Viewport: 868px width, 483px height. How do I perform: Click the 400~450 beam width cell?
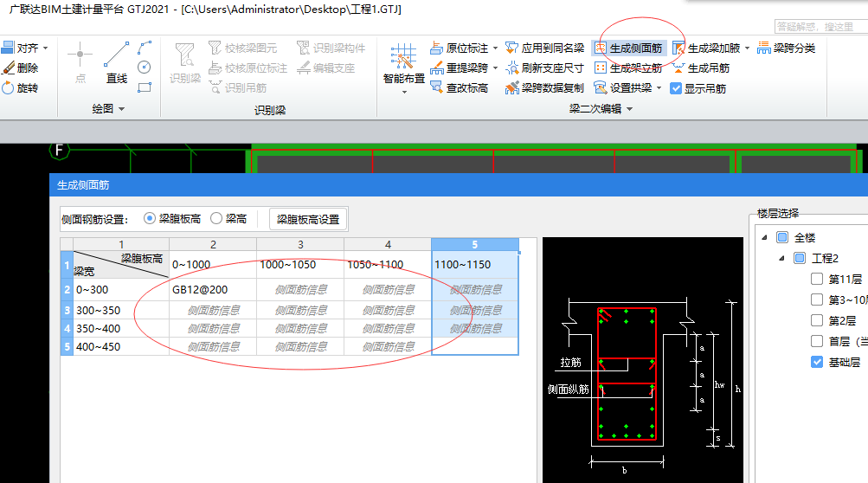click(x=121, y=347)
